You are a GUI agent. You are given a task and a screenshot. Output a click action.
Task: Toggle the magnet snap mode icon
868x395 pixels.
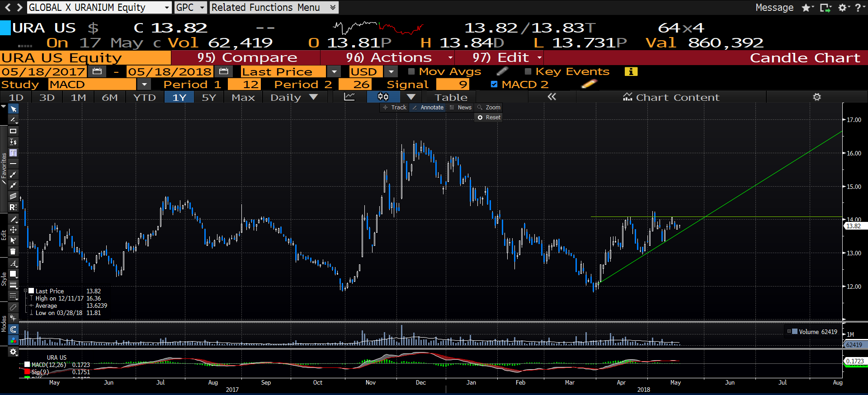tap(13, 329)
